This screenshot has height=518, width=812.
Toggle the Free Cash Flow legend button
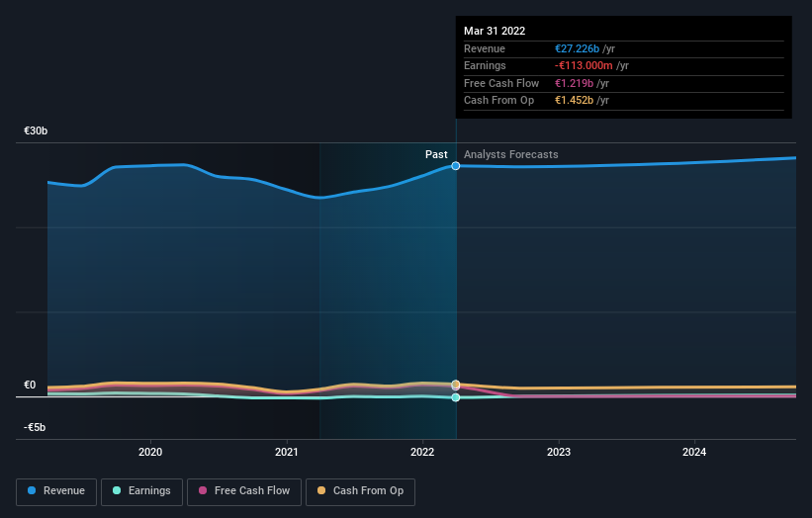pos(244,491)
